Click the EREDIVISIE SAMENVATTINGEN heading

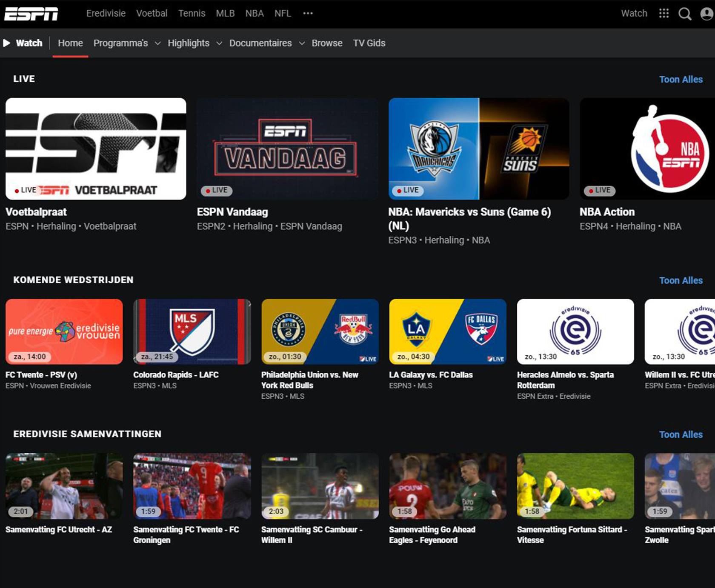tap(87, 434)
